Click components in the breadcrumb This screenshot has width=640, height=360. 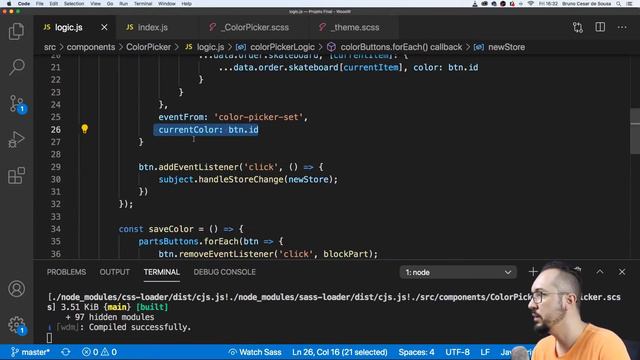[x=91, y=47]
